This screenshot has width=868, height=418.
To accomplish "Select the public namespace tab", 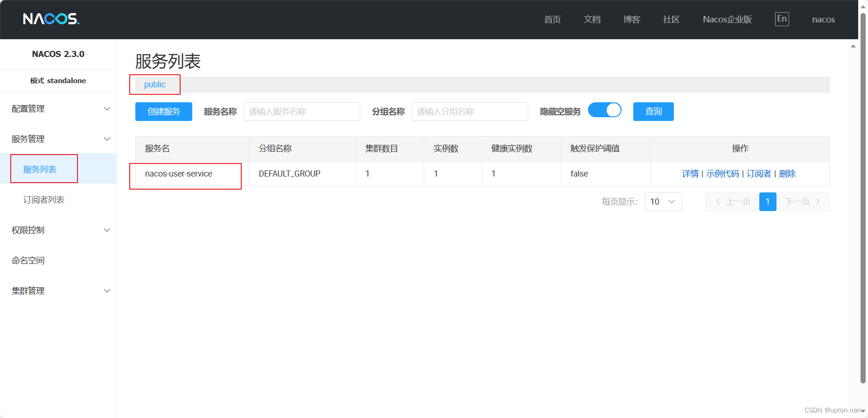I will (155, 85).
